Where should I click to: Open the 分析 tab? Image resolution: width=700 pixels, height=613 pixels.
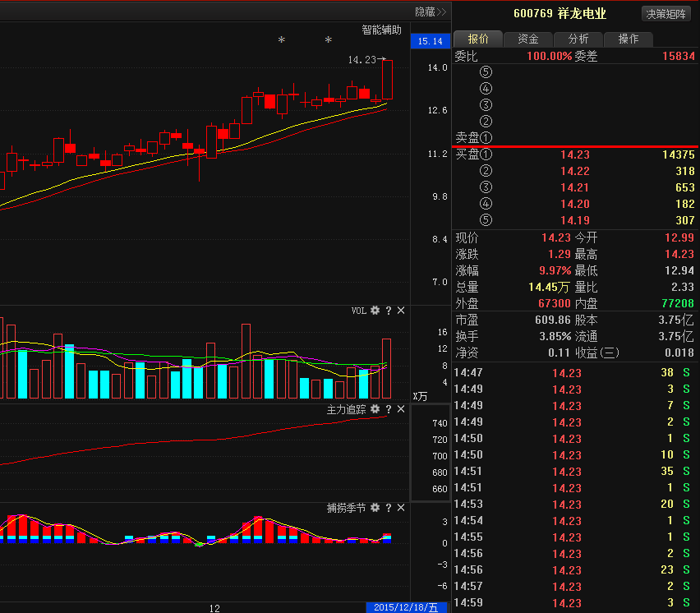578,39
